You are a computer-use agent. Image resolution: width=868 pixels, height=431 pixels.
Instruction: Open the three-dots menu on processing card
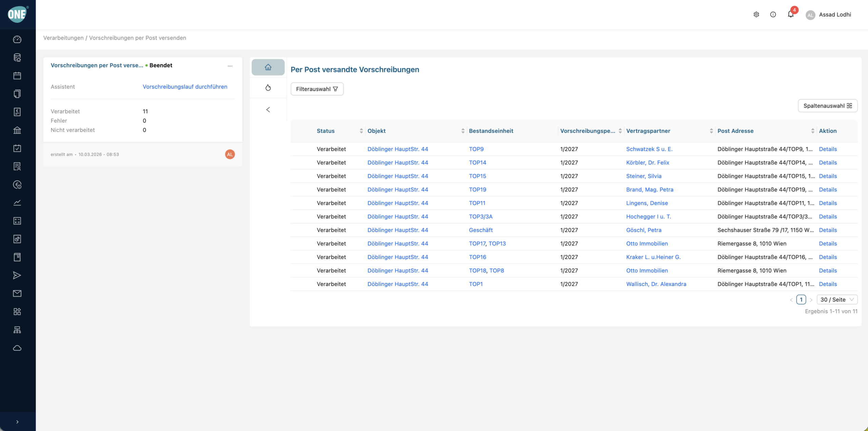point(230,66)
